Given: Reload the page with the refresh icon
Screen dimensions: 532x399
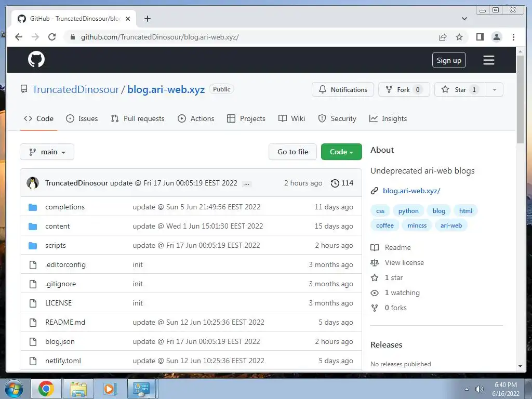Looking at the screenshot, I should [52, 37].
